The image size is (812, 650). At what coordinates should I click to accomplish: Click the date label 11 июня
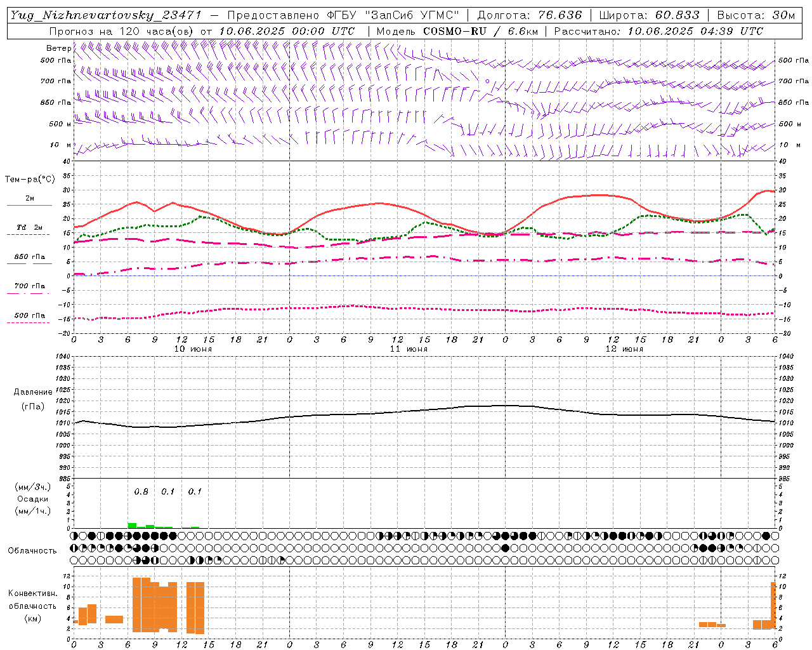(409, 349)
